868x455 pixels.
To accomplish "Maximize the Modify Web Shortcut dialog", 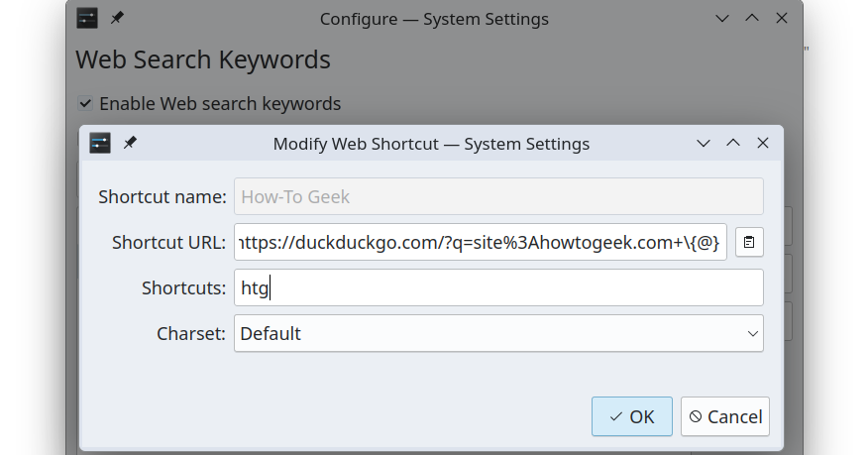I will (x=733, y=144).
